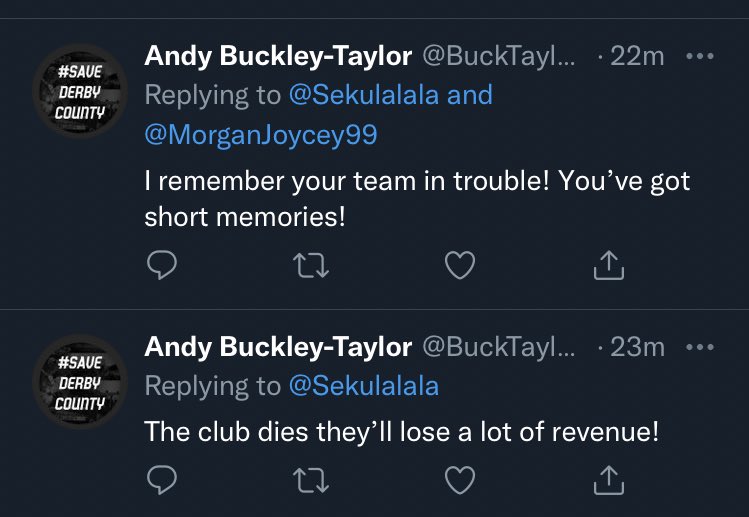
Task: Open #SaveDerbyCounty avatar on the 23m tweet
Action: click(80, 382)
